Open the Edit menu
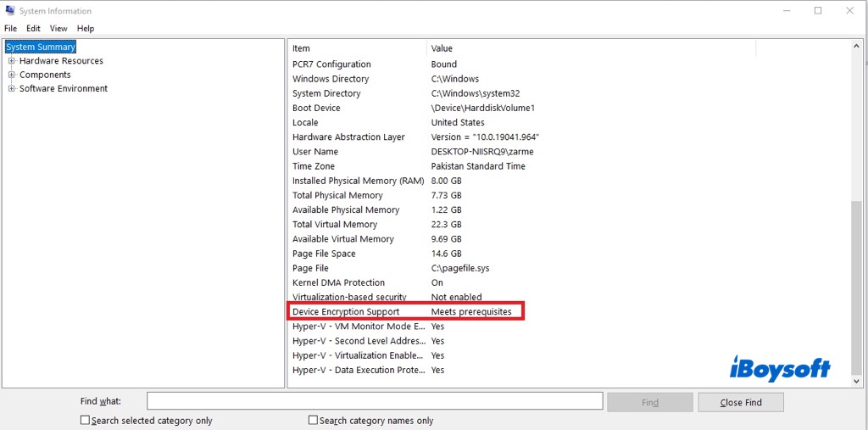Viewport: 868px width, 430px height. (x=33, y=28)
